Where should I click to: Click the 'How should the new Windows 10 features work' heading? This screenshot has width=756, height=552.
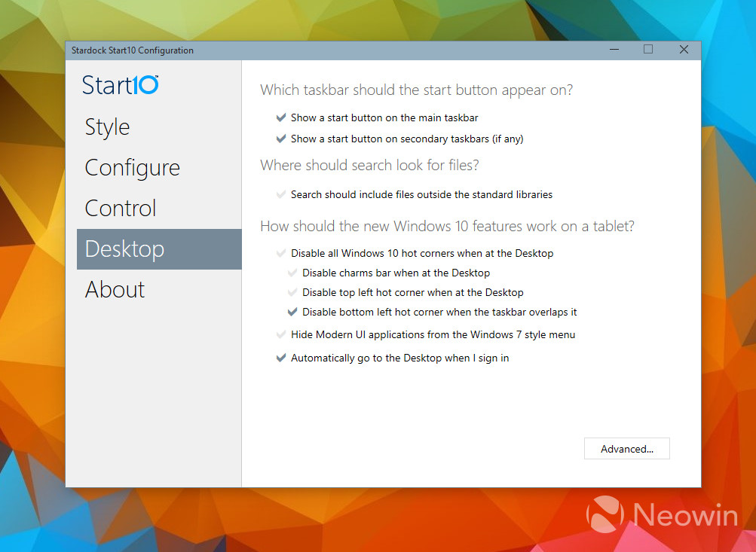coord(448,226)
